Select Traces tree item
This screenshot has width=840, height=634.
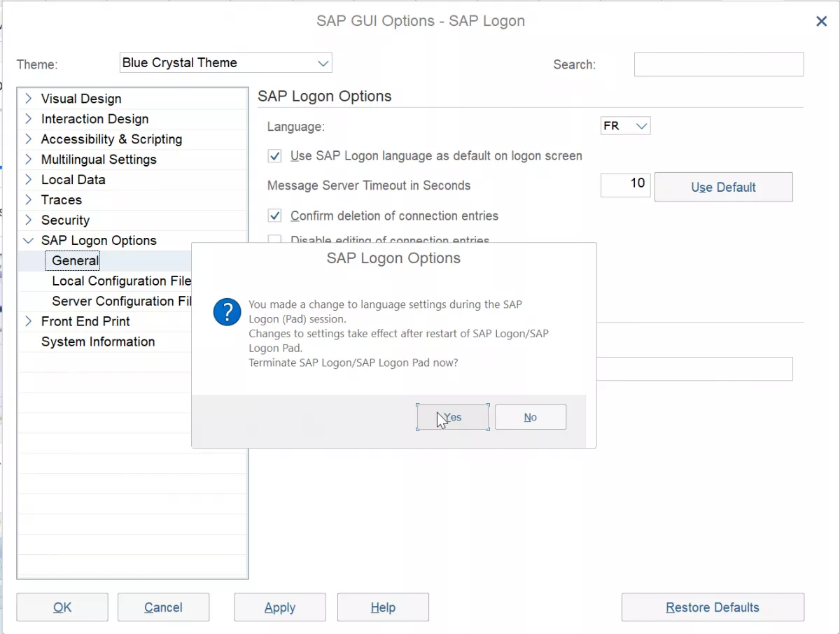pos(62,200)
